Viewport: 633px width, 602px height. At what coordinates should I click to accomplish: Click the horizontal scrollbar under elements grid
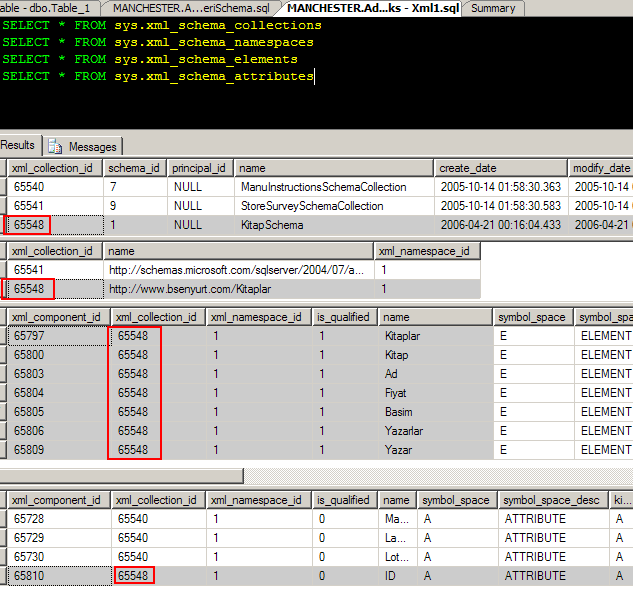[120, 476]
